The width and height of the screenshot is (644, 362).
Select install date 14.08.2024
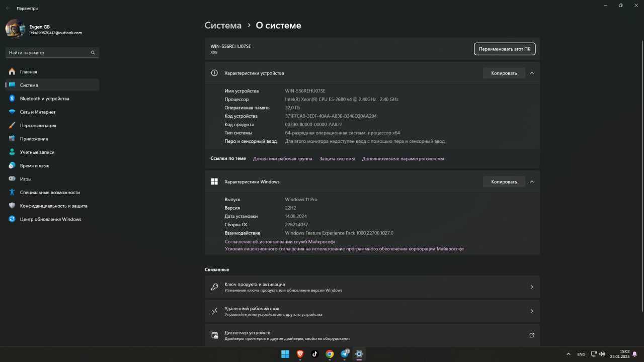coord(296,216)
